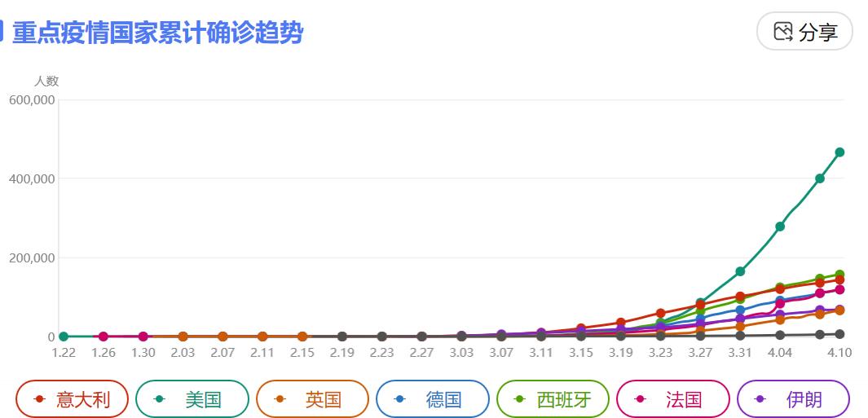This screenshot has height=418, width=868.
Task: Click the 美国 data point at 3.31
Action: 740,271
